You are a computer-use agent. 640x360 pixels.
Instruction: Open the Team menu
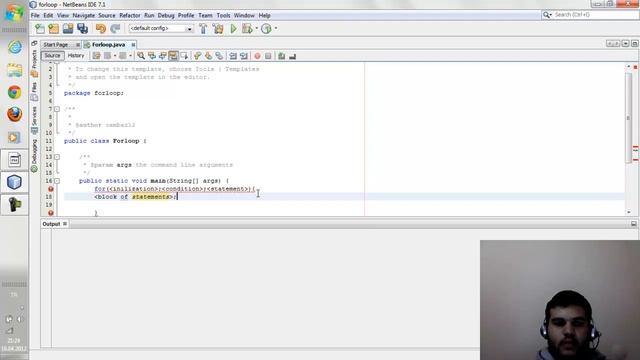pos(205,16)
